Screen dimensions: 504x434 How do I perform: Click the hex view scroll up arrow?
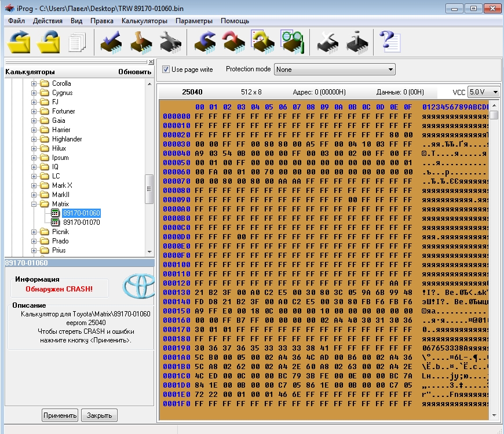pyautogui.click(x=494, y=105)
